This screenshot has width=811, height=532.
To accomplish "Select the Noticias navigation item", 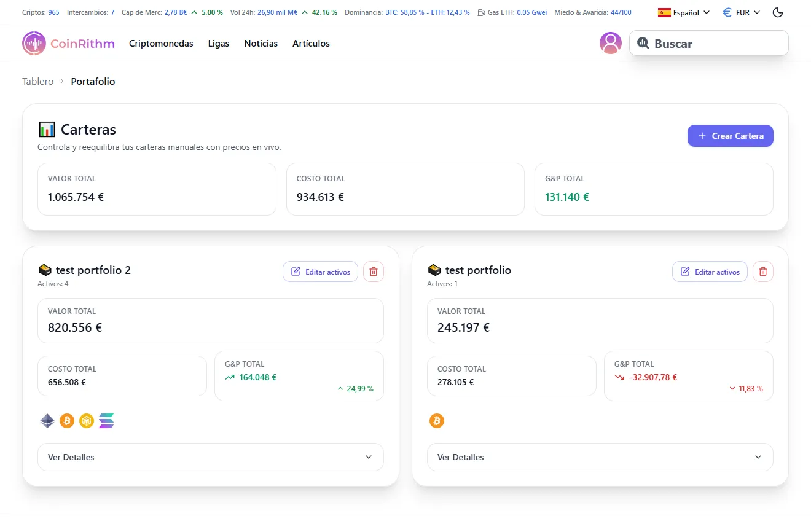I will 261,43.
